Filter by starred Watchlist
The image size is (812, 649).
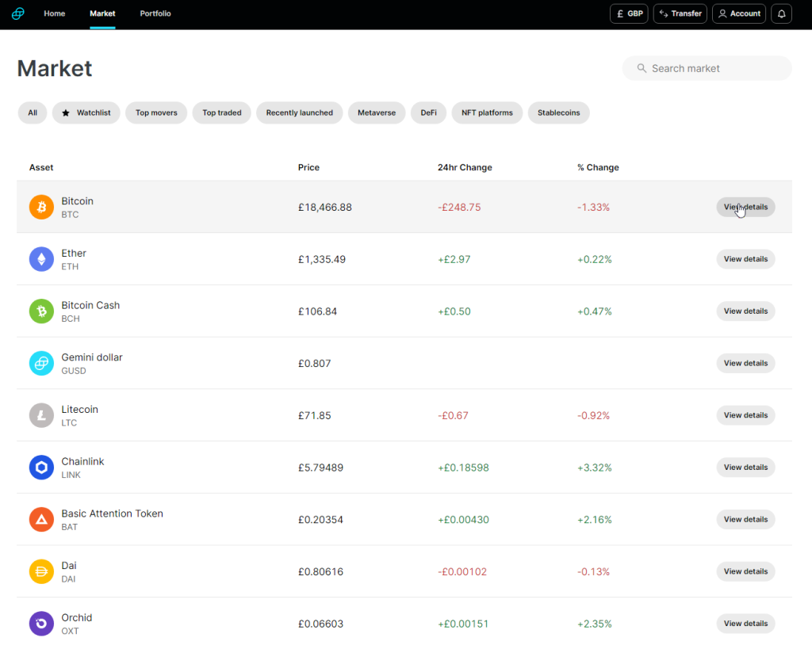click(86, 113)
